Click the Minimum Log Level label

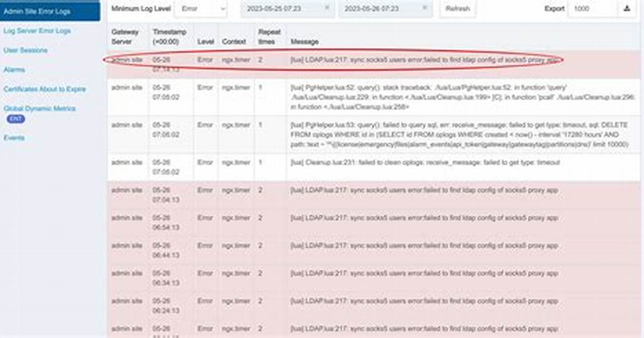tap(141, 8)
